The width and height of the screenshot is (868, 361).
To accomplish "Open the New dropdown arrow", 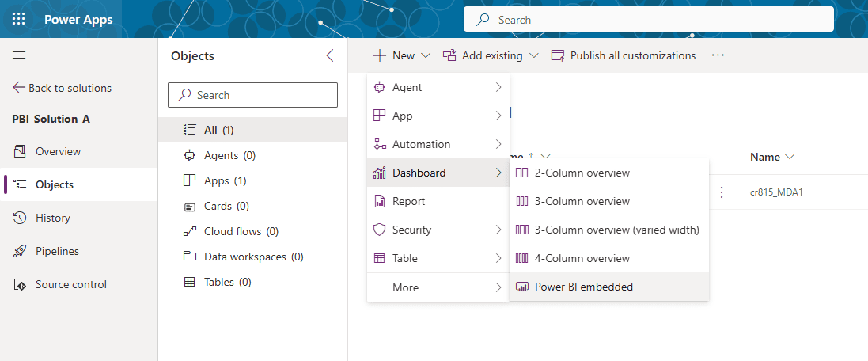I will pos(426,55).
